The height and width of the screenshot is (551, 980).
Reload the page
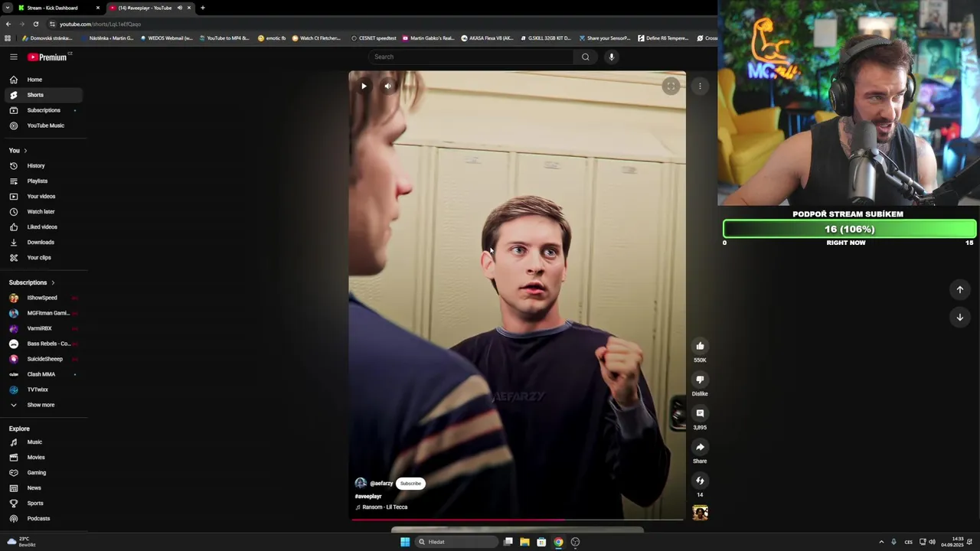(x=35, y=24)
